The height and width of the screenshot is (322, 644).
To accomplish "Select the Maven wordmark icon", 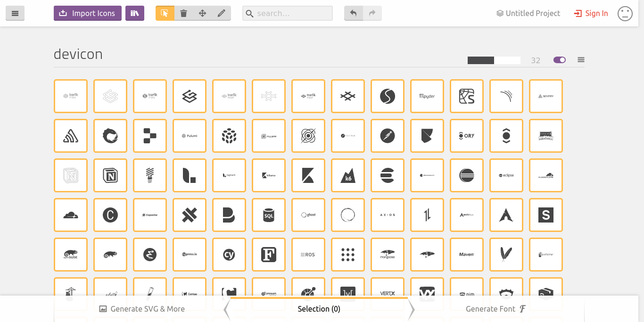I will (467, 255).
